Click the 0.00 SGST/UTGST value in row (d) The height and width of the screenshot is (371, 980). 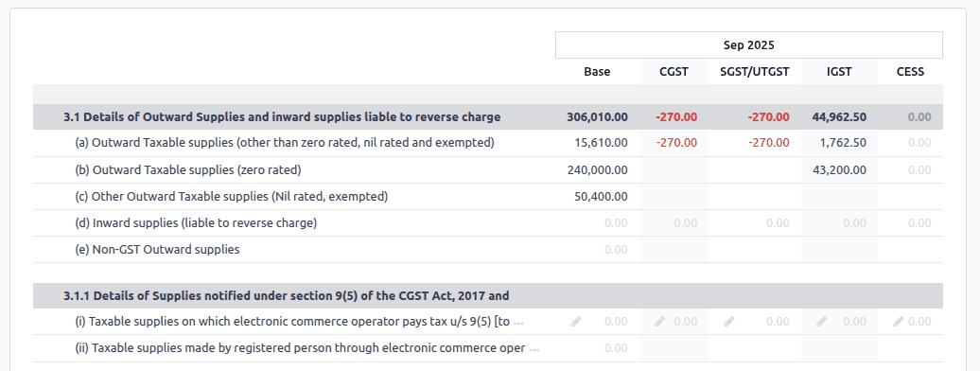[x=779, y=222]
